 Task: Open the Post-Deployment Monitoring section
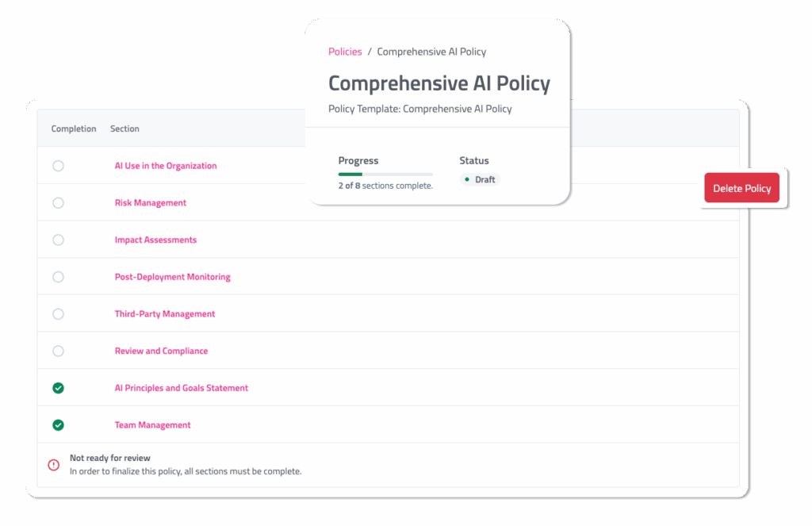[x=173, y=277]
